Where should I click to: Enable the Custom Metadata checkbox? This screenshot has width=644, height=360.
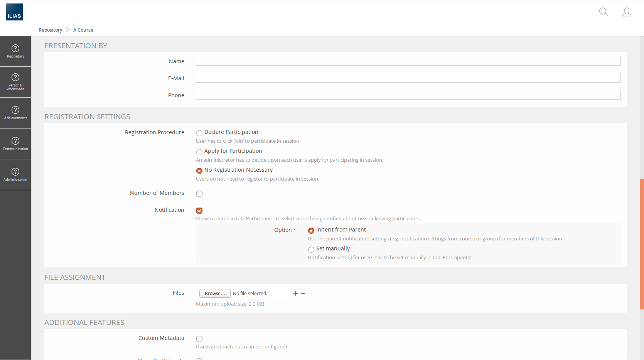click(199, 339)
